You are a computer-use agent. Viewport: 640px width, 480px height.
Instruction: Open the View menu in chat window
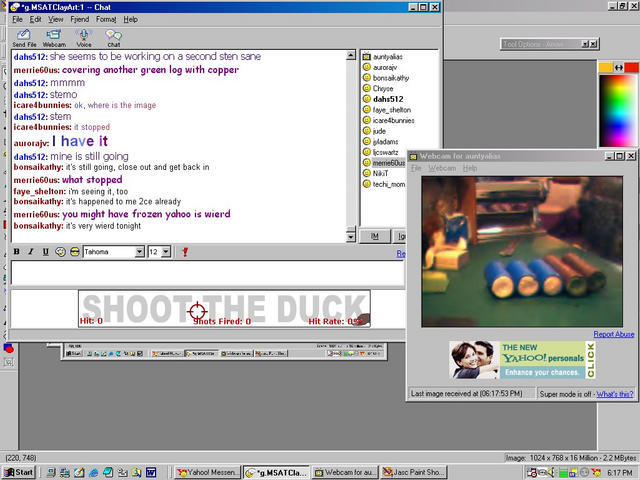pyautogui.click(x=56, y=19)
